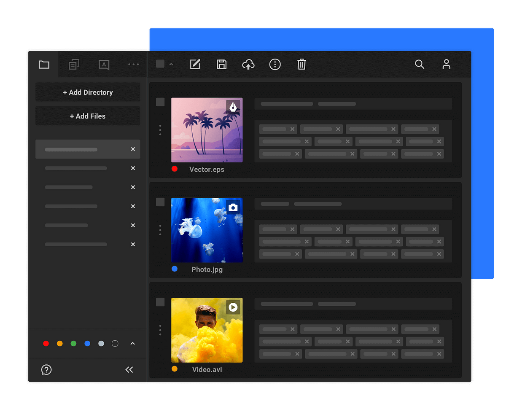Click the Vector.eps file name
The width and height of the screenshot is (506, 420).
pos(207,170)
